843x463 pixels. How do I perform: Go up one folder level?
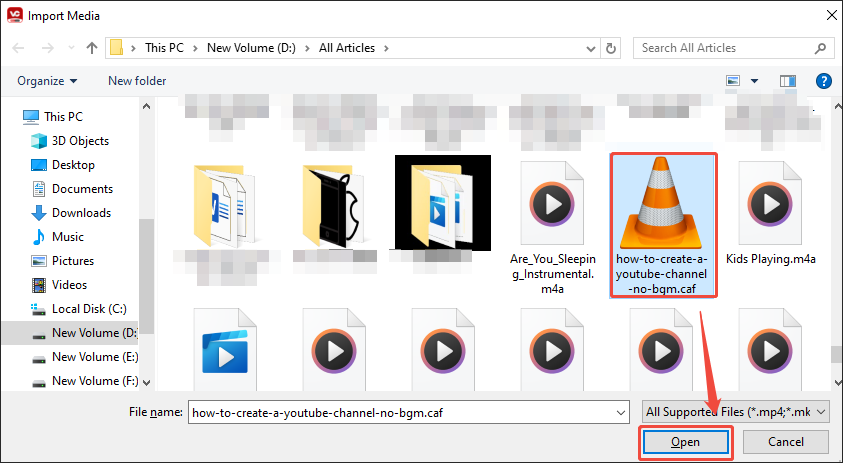tap(91, 48)
